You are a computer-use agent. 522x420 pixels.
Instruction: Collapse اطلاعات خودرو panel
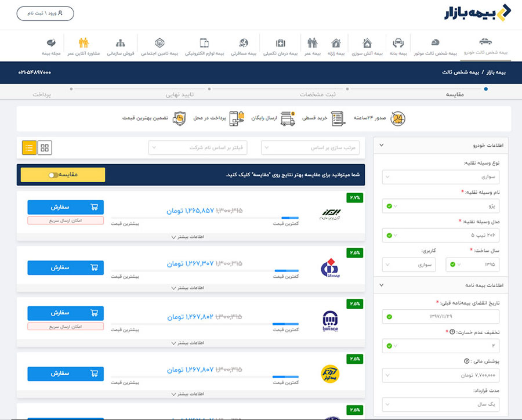[x=381, y=145]
